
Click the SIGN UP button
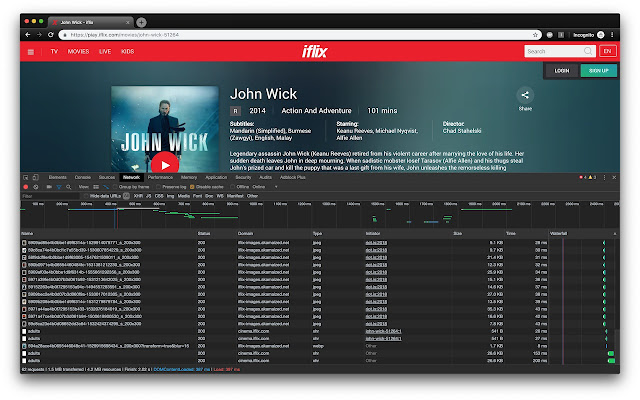(x=599, y=71)
